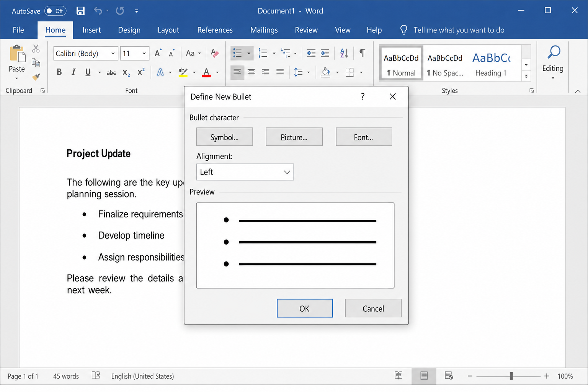Click the help question mark in the Define New Bullet dialog
Viewport: 588px width, 392px height.
click(363, 96)
